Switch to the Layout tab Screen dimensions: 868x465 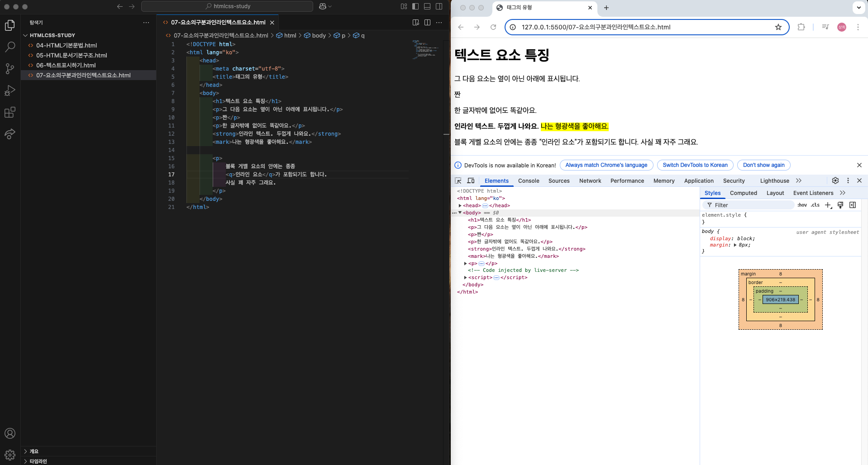(x=775, y=193)
